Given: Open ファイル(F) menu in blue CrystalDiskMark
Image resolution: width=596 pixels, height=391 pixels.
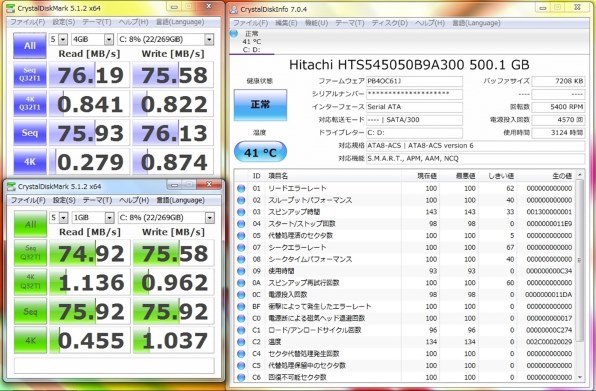Looking at the screenshot, I should [x=27, y=22].
